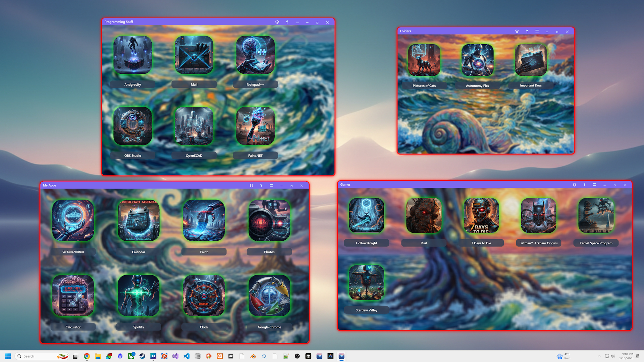Image resolution: width=644 pixels, height=362 pixels.
Task: Open the Pictures of Cats folder
Action: (x=424, y=60)
